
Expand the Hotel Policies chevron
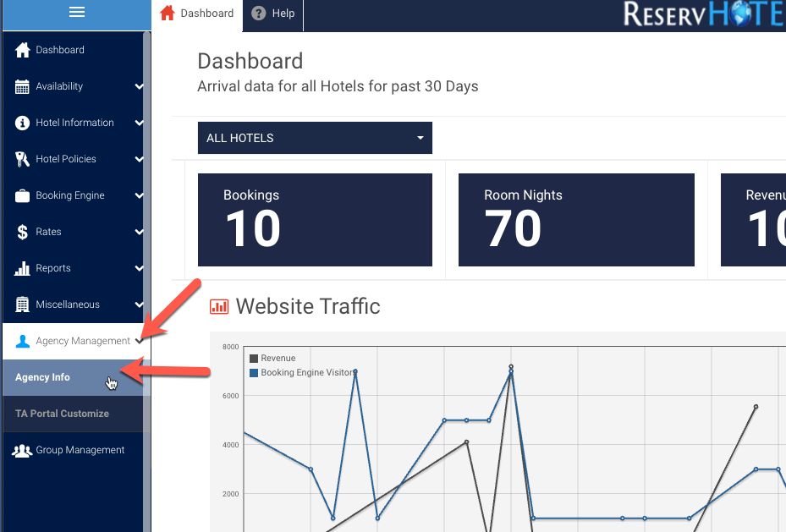(x=139, y=159)
